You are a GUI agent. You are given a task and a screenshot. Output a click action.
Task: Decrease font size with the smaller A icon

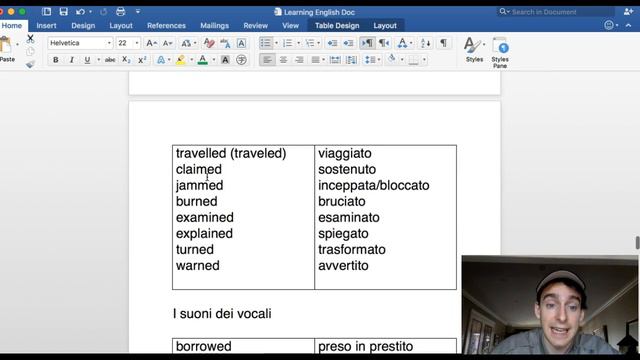click(x=167, y=43)
